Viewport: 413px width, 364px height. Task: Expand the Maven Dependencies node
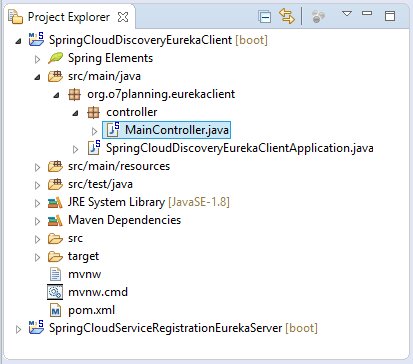(37, 221)
